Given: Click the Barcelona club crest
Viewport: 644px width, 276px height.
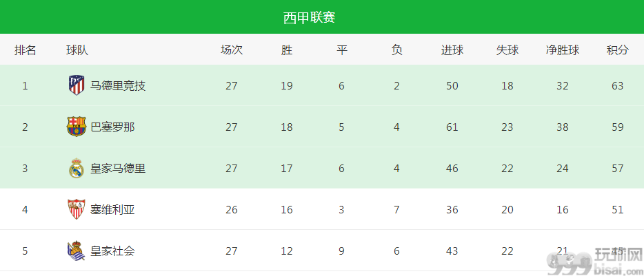Looking at the screenshot, I should [x=77, y=127].
